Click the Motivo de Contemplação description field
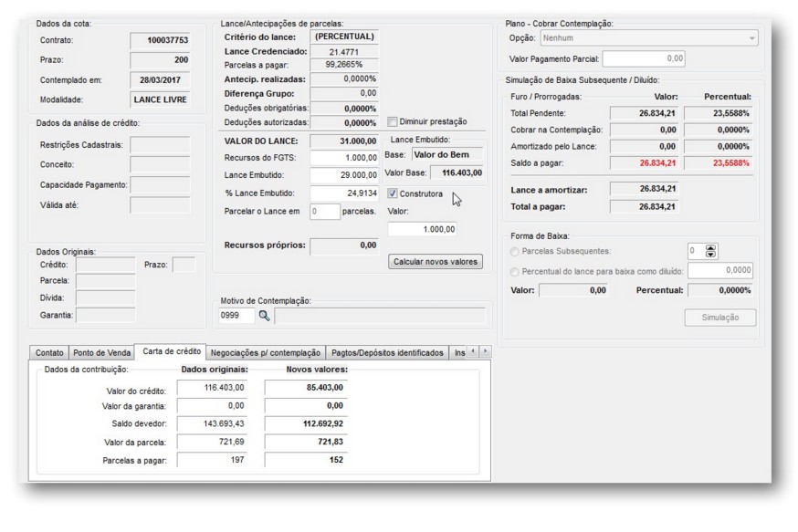 [380, 316]
